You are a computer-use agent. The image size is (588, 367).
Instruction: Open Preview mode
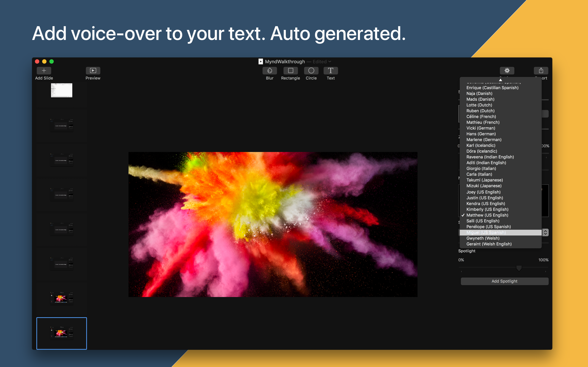pyautogui.click(x=93, y=71)
